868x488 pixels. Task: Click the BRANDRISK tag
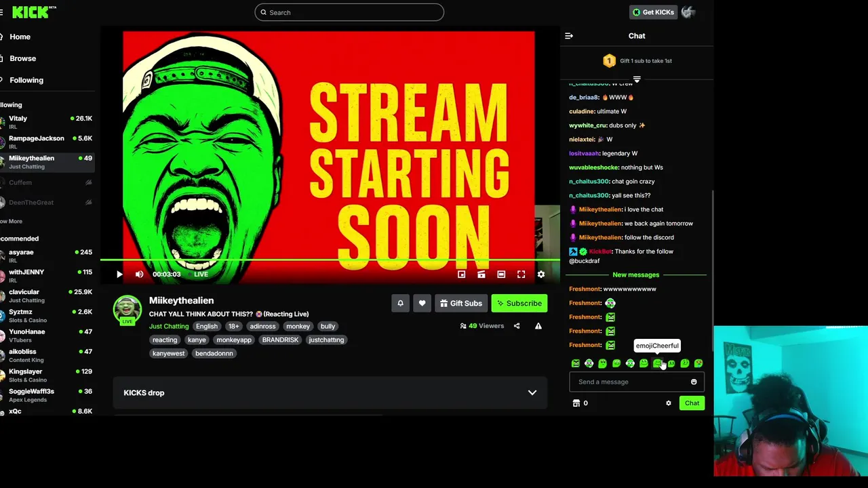(280, 340)
